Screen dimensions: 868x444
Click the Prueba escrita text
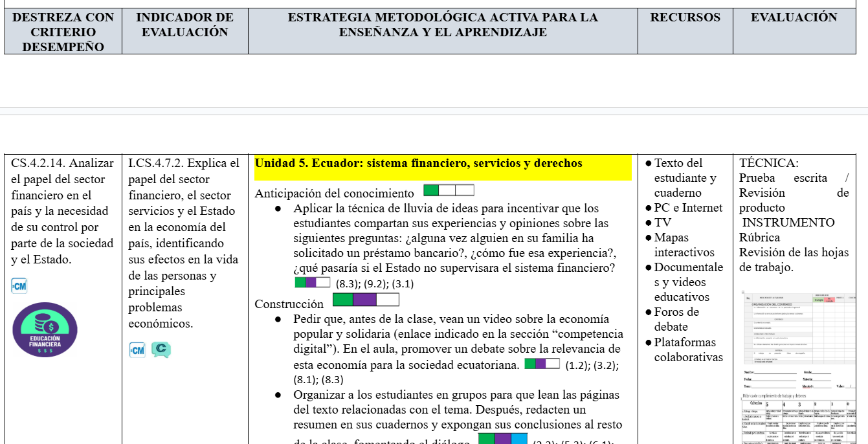click(783, 178)
